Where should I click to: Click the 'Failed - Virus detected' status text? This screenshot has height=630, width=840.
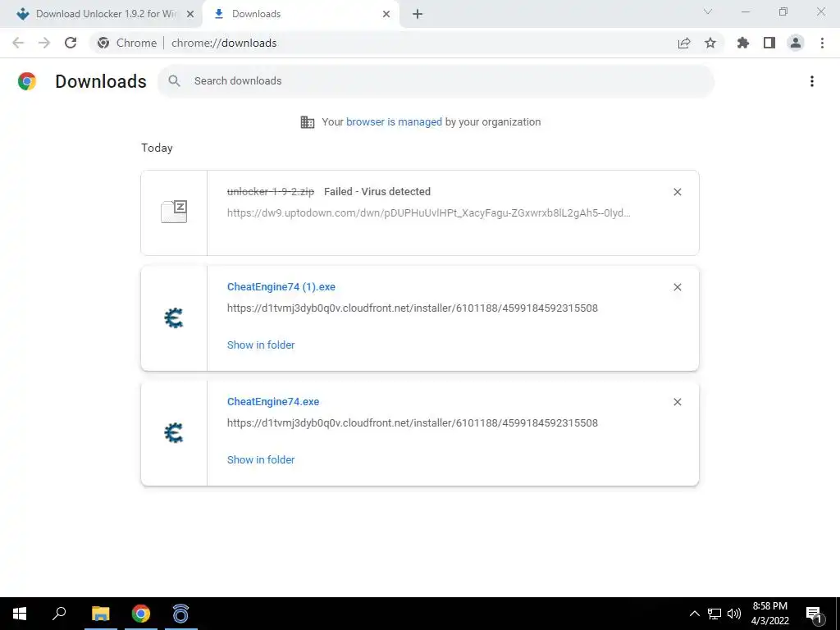point(377,191)
